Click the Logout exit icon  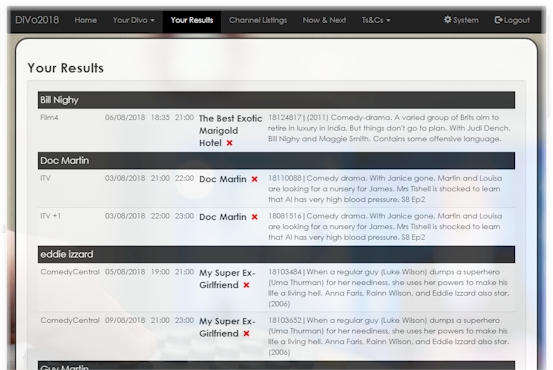(498, 20)
